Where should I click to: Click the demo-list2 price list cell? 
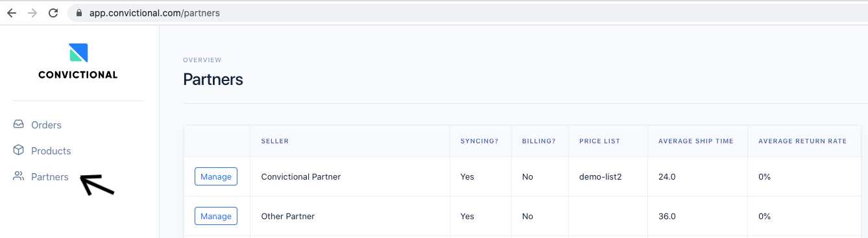pyautogui.click(x=601, y=176)
